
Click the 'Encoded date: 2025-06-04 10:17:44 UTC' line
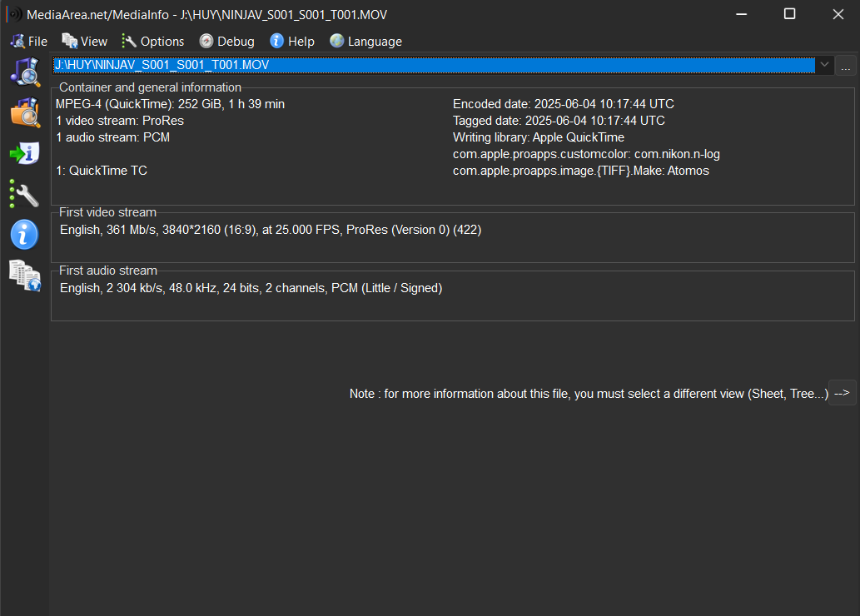(x=564, y=104)
